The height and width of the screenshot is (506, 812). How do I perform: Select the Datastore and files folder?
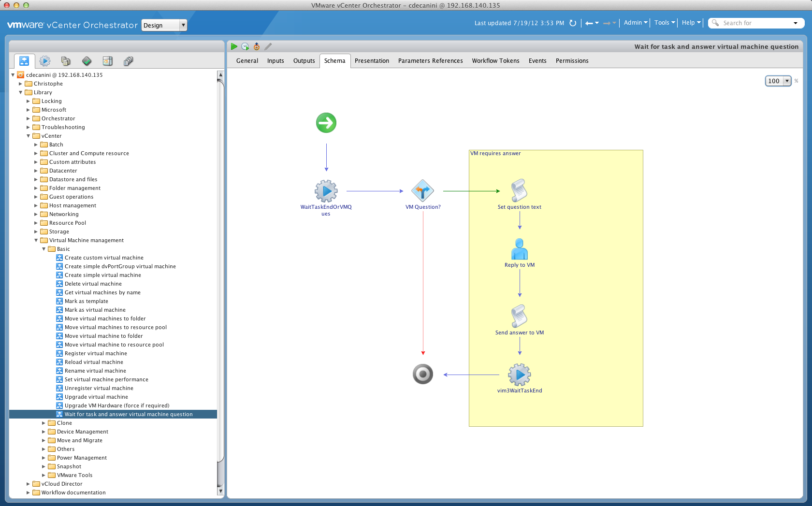[73, 179]
